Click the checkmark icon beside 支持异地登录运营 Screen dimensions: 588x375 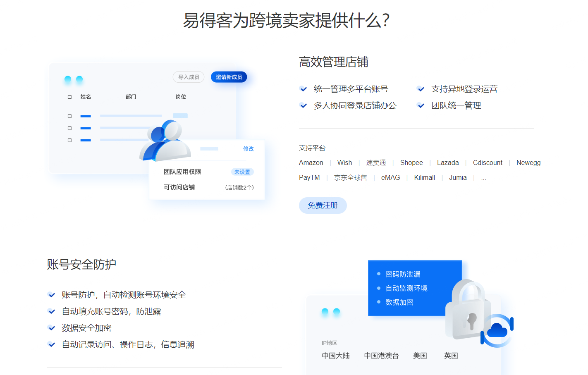coord(421,89)
